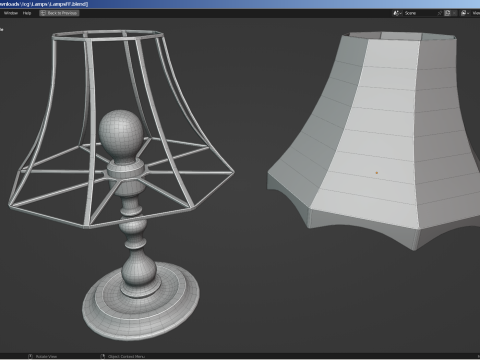Click the Object Context Menu status text

coord(127,357)
